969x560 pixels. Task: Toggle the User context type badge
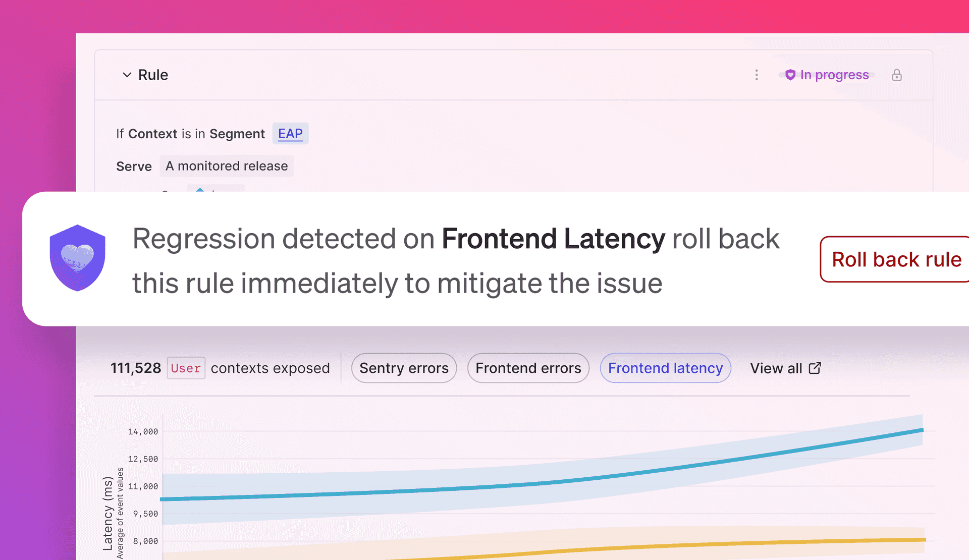pyautogui.click(x=186, y=368)
